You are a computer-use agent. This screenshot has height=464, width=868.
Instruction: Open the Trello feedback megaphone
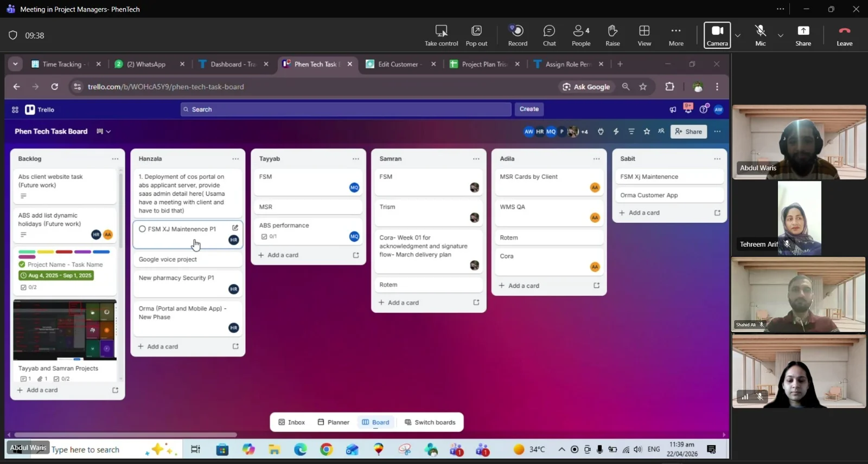pos(673,109)
